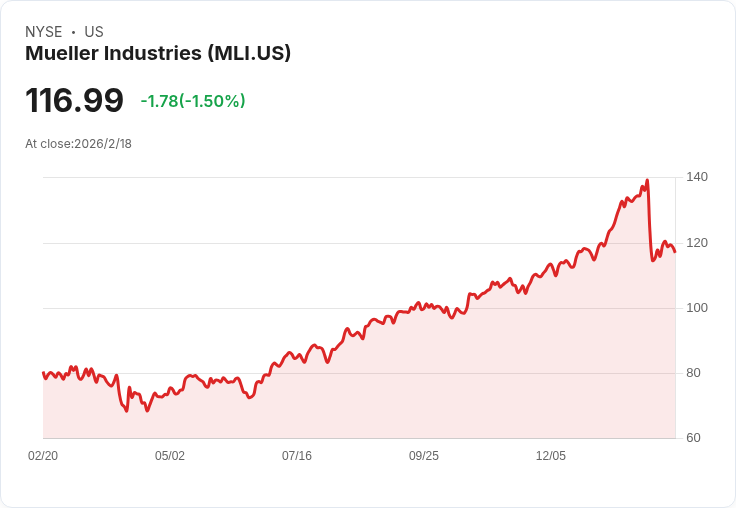Click the 60 y-axis label
Screen dimensions: 736x508
694,438
